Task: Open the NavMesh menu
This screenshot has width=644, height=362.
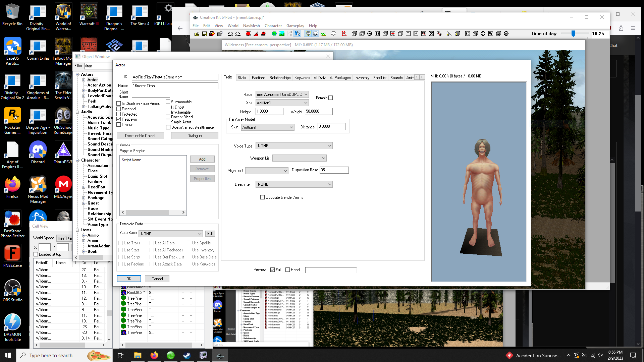Action: coord(251,26)
